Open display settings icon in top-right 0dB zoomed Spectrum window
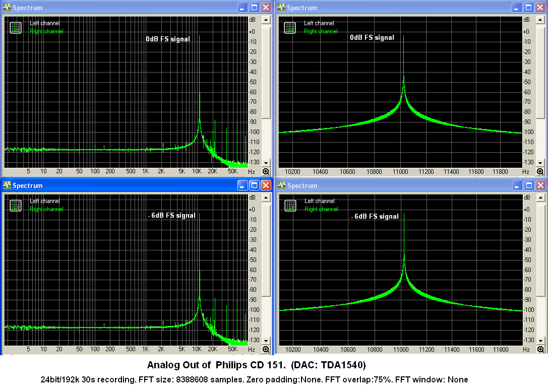 [290, 28]
